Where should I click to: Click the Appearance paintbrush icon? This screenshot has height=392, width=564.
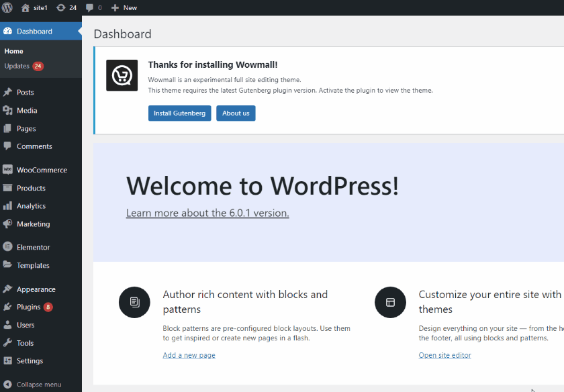click(x=7, y=289)
